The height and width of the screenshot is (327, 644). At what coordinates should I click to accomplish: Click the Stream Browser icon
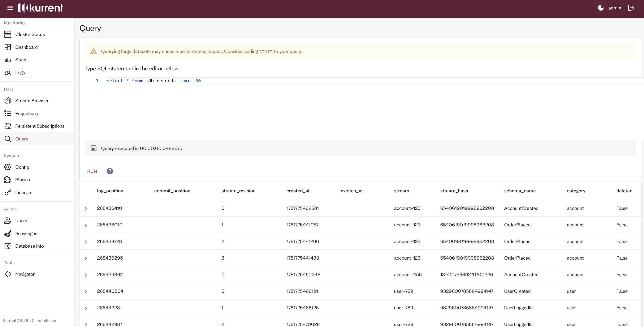(8, 101)
